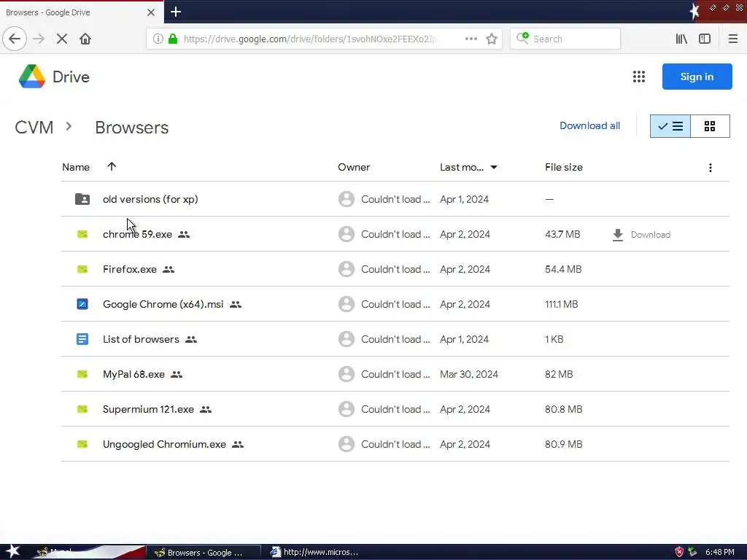
Task: Click Download all link
Action: (x=589, y=125)
